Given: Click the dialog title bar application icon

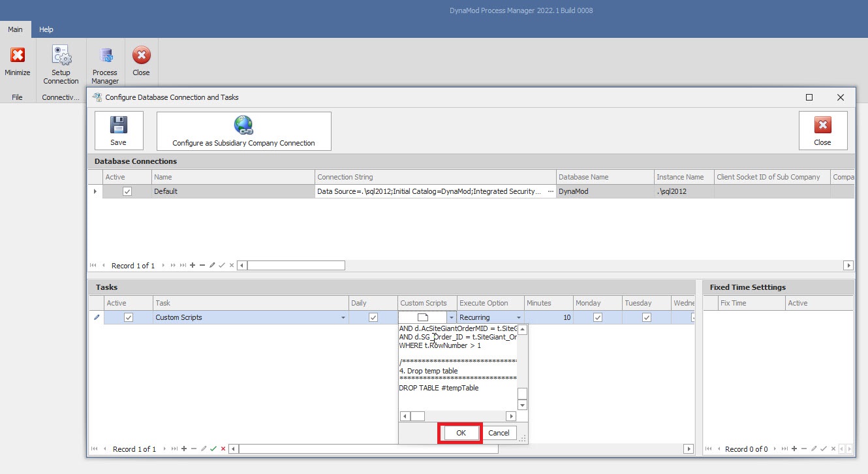Looking at the screenshot, I should 97,97.
